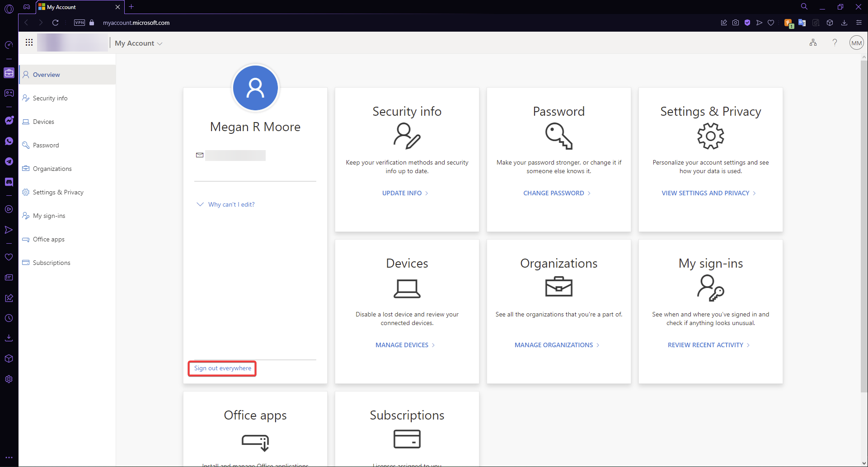This screenshot has width=868, height=467.
Task: Open the Google Translate extension icon
Action: click(x=802, y=23)
